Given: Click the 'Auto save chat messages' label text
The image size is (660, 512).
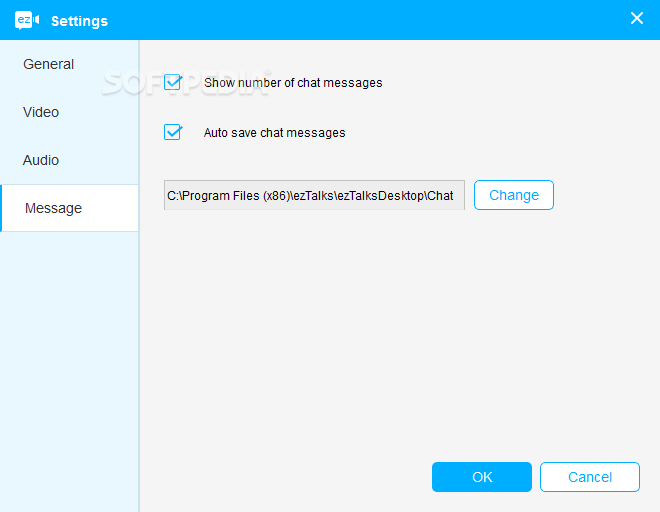Looking at the screenshot, I should click(274, 133).
